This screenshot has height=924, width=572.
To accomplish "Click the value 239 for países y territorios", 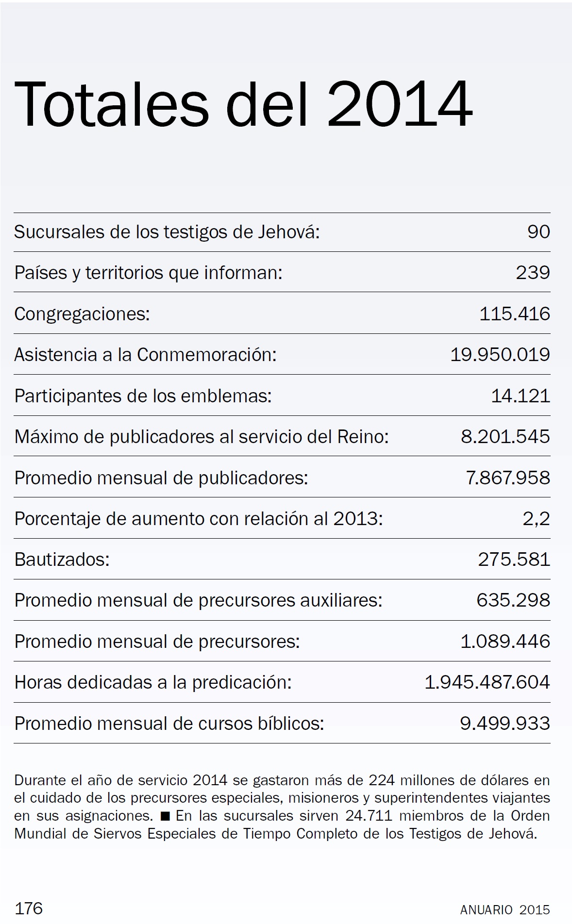I will 533,273.
